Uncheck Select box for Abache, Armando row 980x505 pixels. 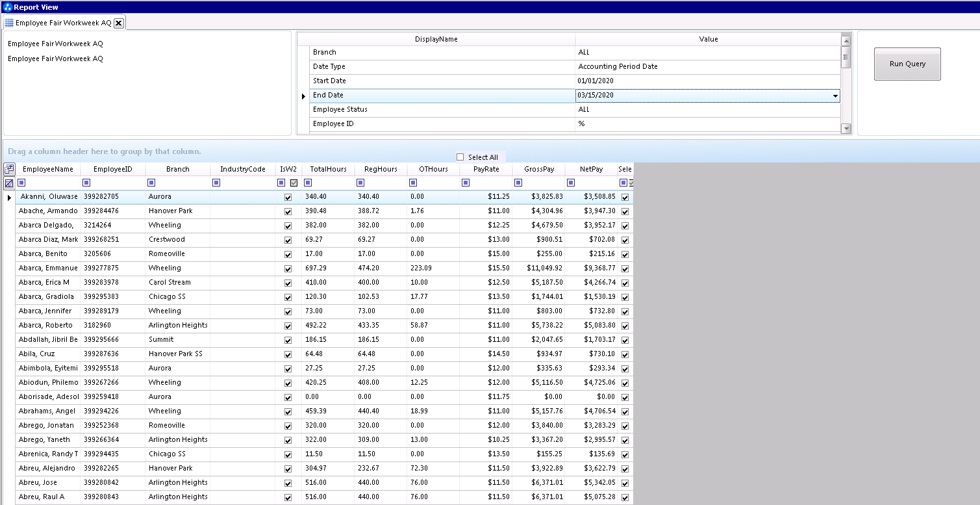[x=625, y=212]
